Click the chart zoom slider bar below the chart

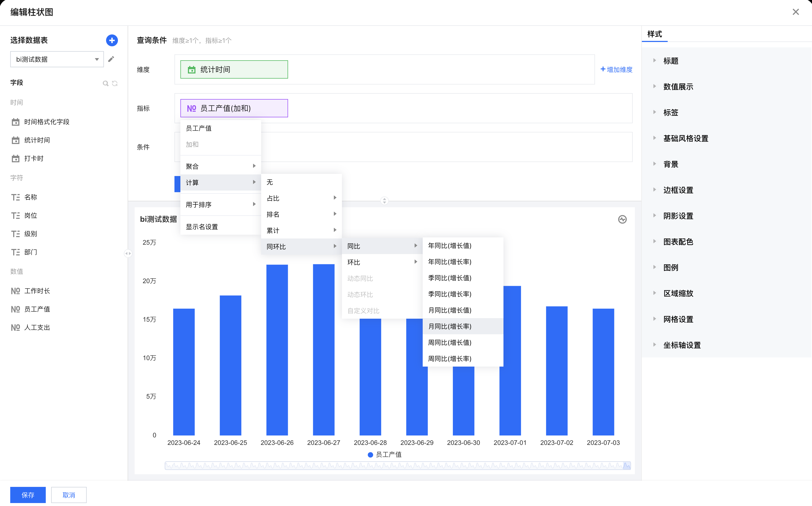click(397, 466)
